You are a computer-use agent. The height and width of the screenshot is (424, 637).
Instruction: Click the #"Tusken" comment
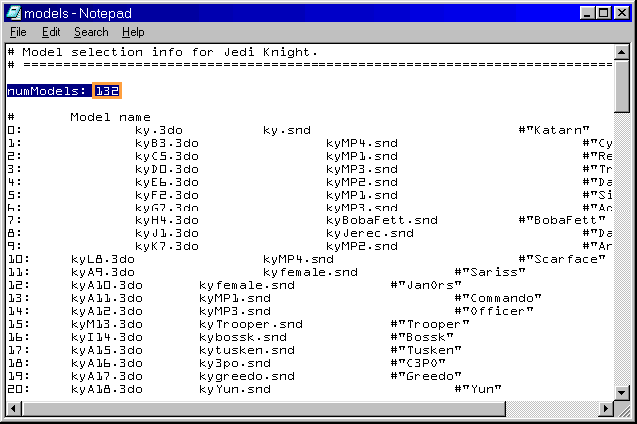426,350
